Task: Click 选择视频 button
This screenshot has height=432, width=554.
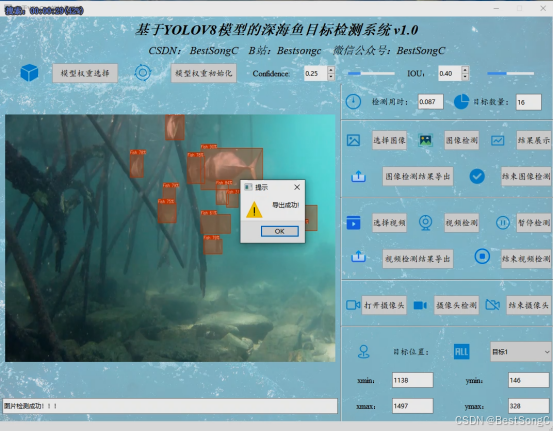Action: [x=389, y=223]
